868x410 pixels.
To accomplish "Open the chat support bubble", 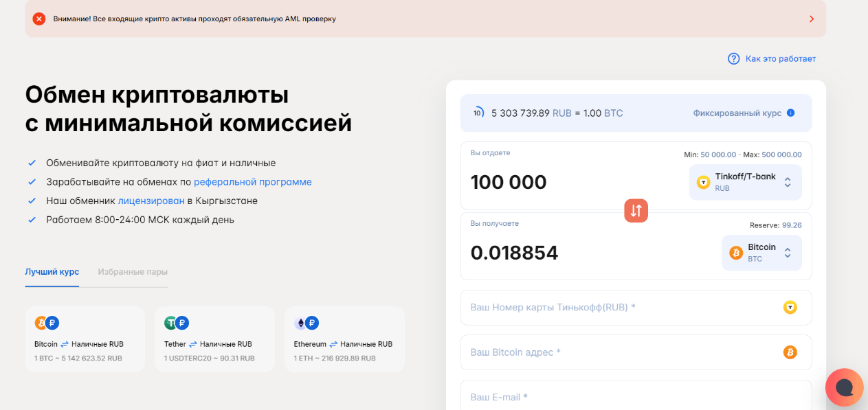I will [845, 388].
